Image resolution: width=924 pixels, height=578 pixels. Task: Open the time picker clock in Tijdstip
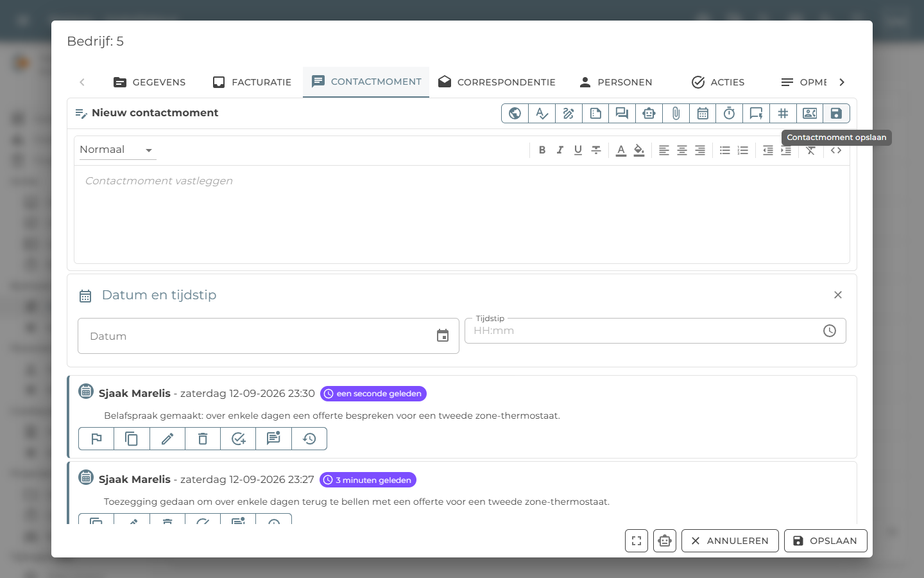pyautogui.click(x=830, y=331)
